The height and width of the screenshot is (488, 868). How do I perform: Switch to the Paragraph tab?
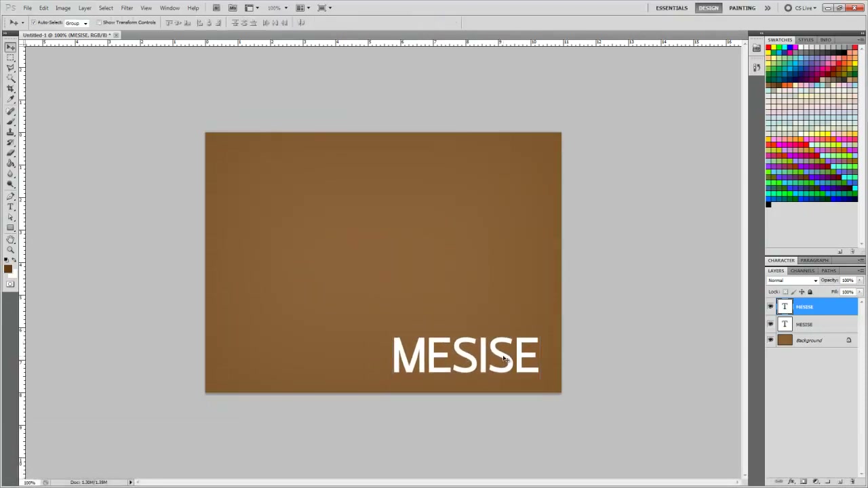tap(814, 260)
